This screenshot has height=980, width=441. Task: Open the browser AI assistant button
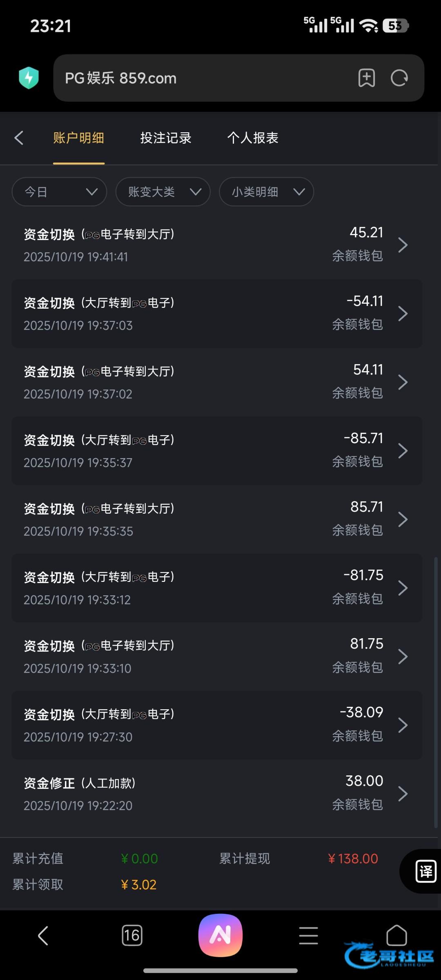coord(220,935)
